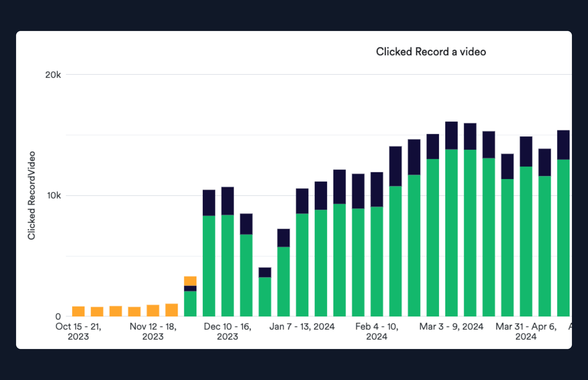Viewport: 588px width, 380px height.
Task: Click the "Dec 10 - 16, 2023" date label
Action: tap(228, 331)
